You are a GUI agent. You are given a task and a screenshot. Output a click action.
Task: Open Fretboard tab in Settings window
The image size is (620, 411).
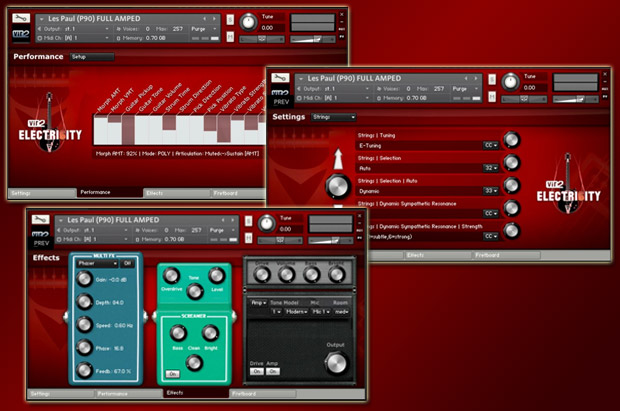point(506,256)
